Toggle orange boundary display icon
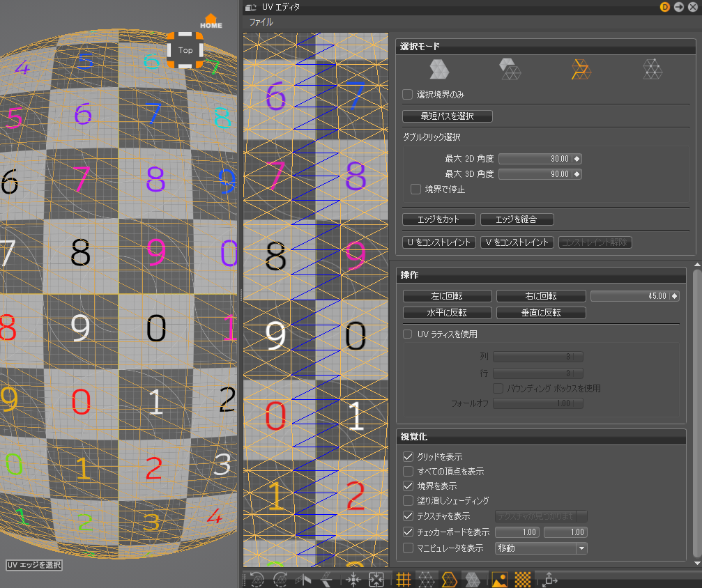This screenshot has height=588, width=702. click(449, 580)
